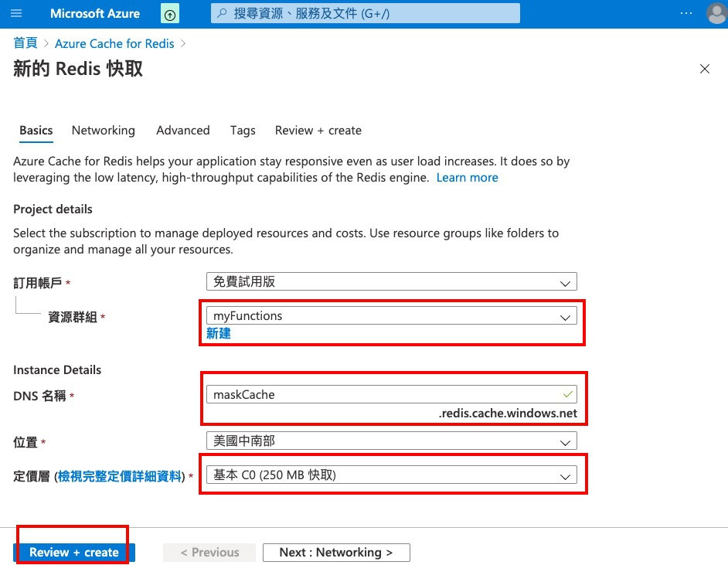728x565 pixels.
Task: Select the Basics tab
Action: coord(36,131)
